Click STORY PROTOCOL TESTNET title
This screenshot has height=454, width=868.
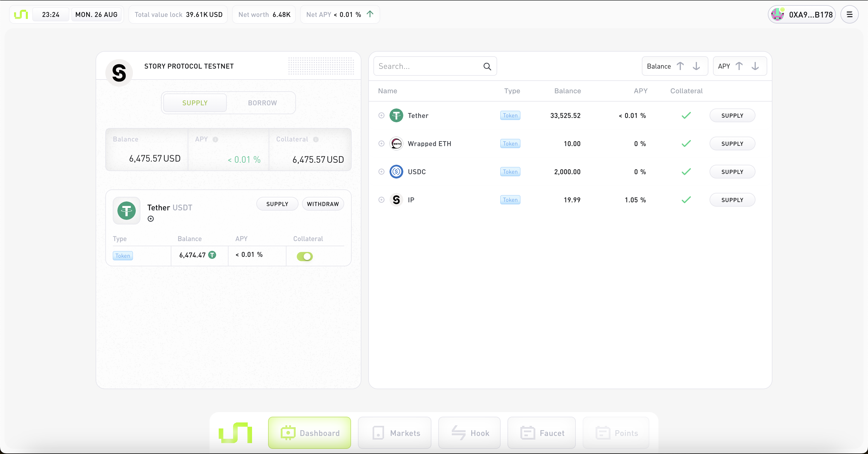click(189, 66)
